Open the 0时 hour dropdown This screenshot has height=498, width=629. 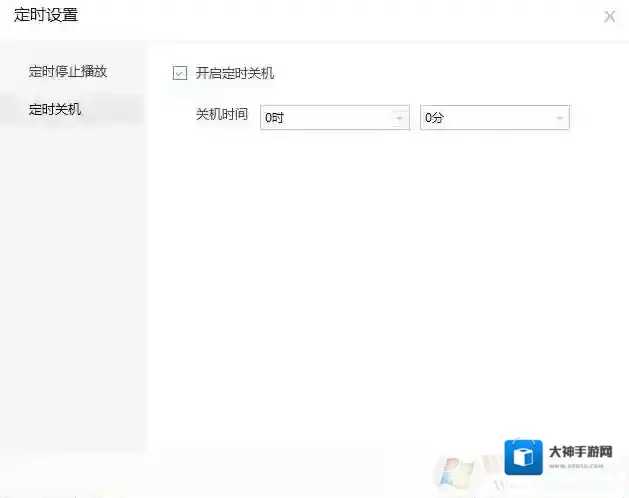click(335, 118)
